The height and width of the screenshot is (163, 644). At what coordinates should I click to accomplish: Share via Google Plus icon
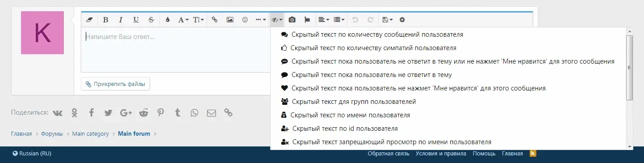tap(126, 113)
